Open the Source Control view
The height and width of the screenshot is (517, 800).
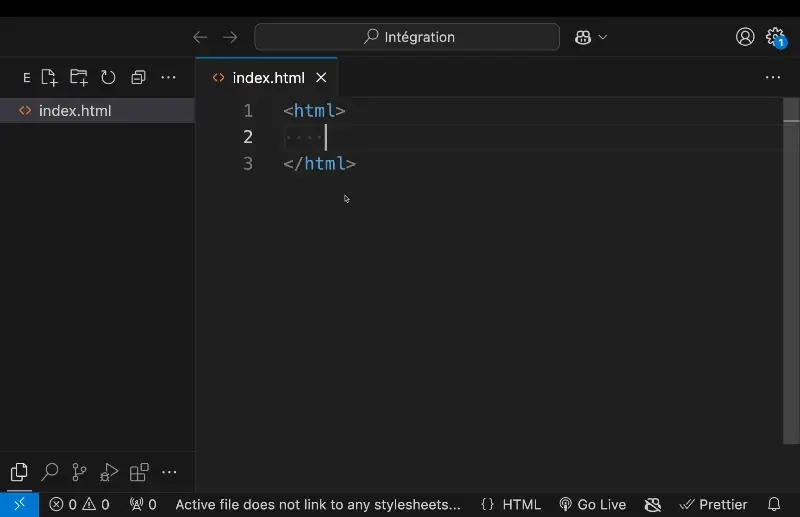tap(79, 472)
